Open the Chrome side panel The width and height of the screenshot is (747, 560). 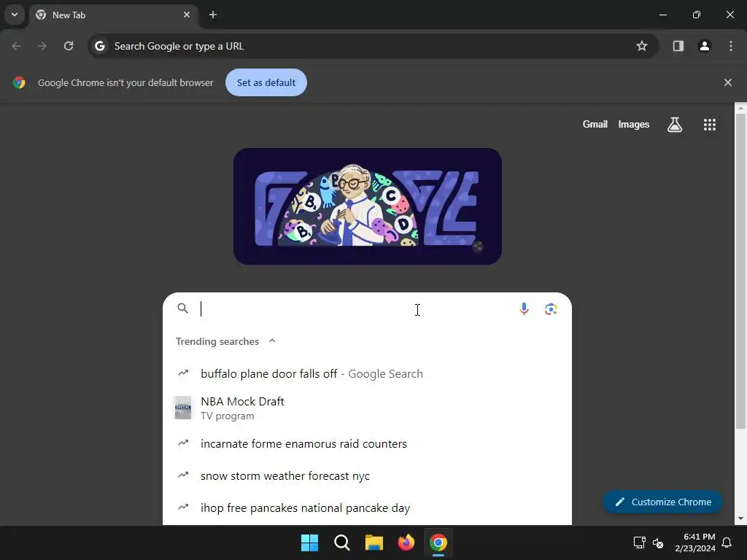[678, 46]
